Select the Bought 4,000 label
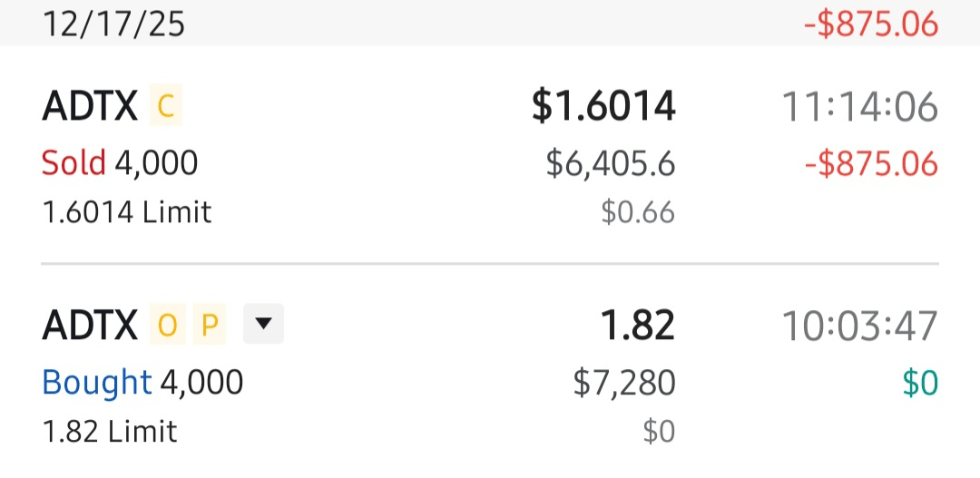 [142, 383]
